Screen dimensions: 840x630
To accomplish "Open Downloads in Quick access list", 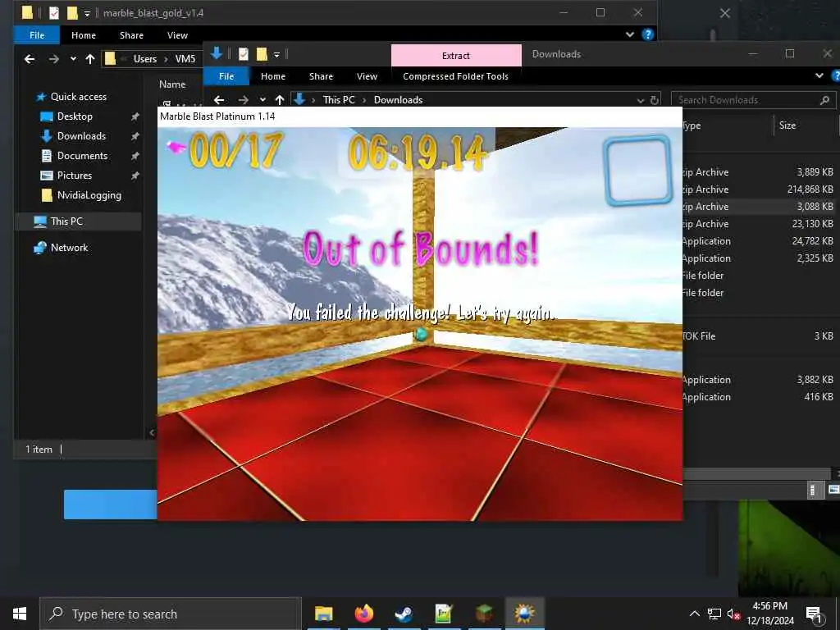I will click(x=81, y=136).
